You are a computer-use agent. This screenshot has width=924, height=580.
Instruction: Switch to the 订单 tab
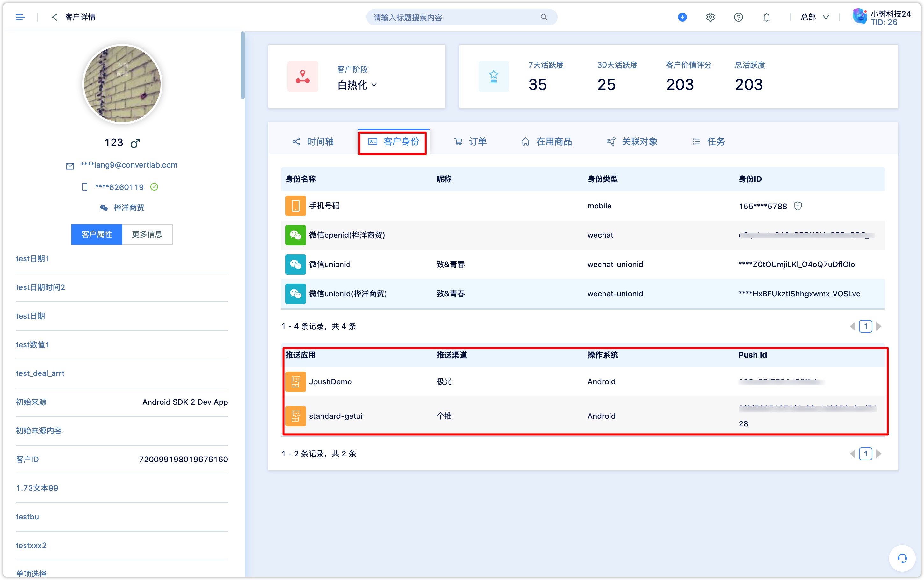470,141
